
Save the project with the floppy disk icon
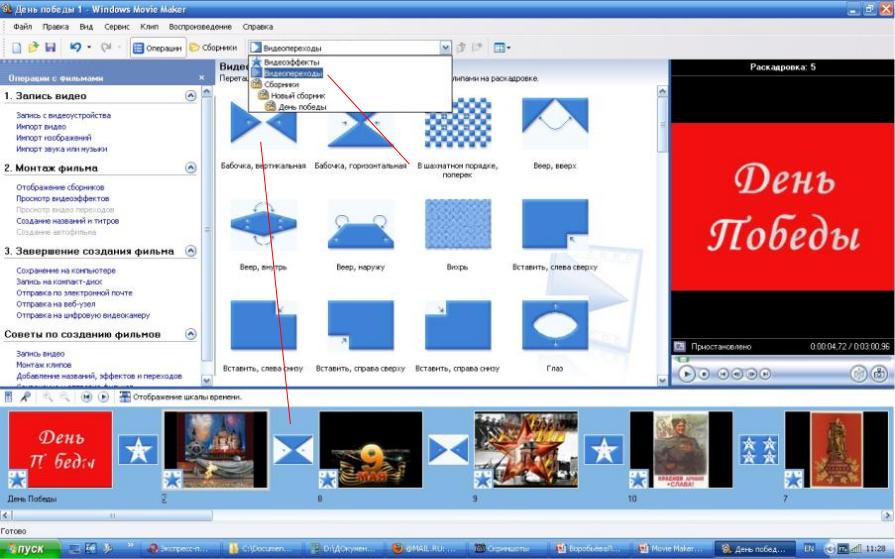50,47
